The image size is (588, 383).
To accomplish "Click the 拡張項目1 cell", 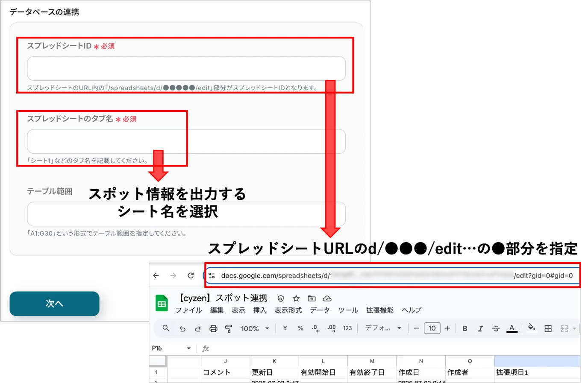I will tap(537, 372).
